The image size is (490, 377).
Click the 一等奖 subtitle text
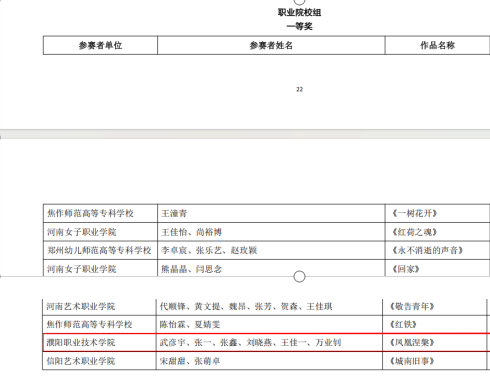pyautogui.click(x=299, y=26)
